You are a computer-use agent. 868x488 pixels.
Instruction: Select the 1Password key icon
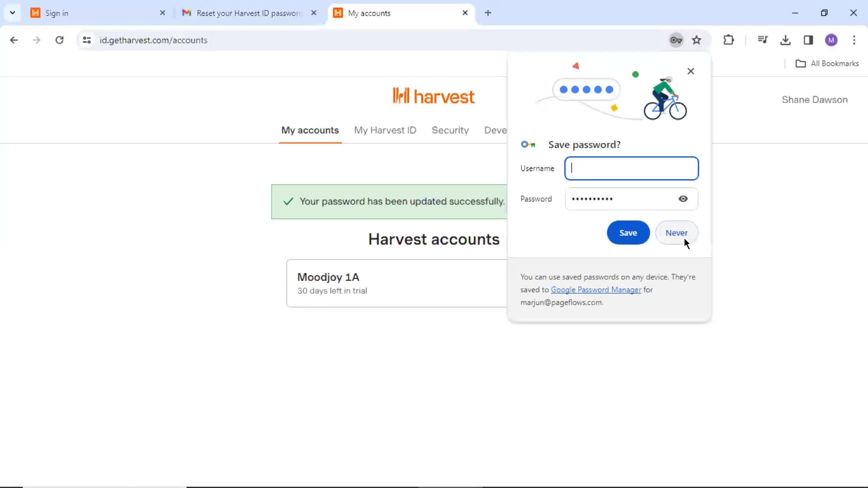tap(676, 40)
